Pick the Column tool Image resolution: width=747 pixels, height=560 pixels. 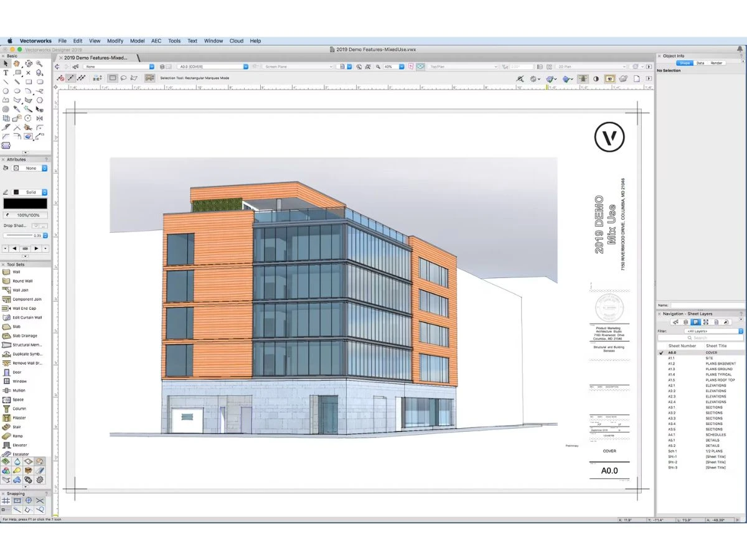(x=19, y=409)
